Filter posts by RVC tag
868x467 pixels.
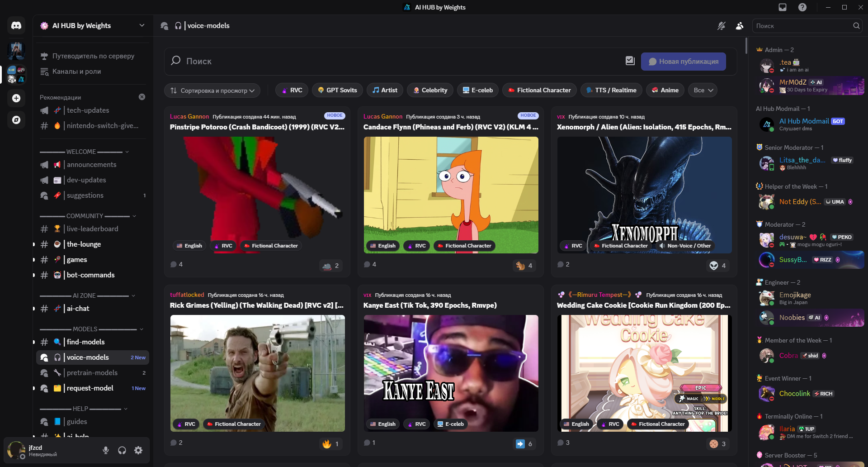tap(292, 90)
